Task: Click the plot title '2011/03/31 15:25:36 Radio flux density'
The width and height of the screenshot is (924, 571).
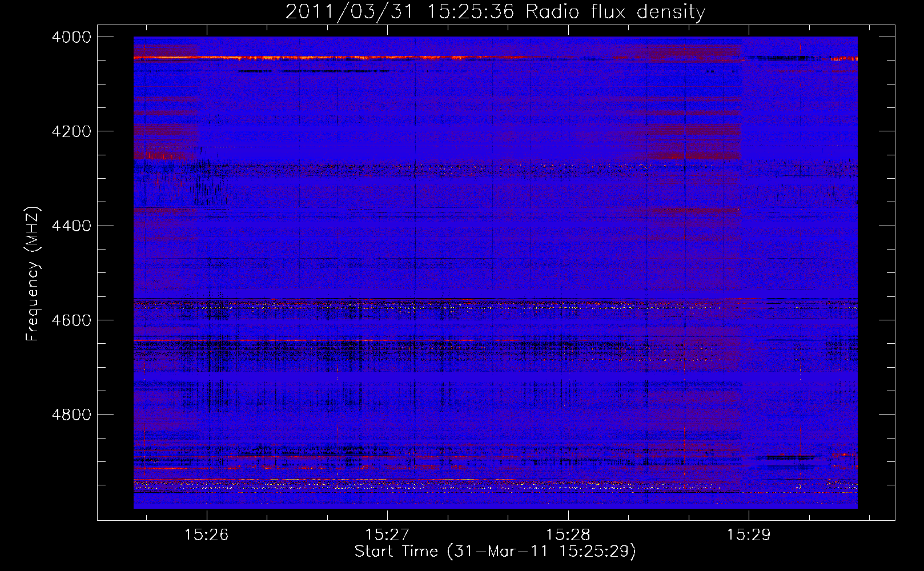Action: (x=496, y=11)
